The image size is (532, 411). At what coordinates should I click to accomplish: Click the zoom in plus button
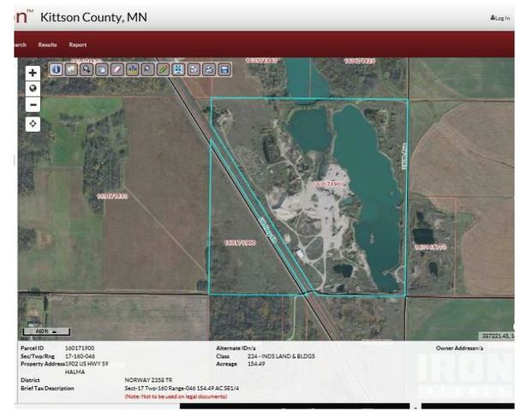[x=33, y=73]
